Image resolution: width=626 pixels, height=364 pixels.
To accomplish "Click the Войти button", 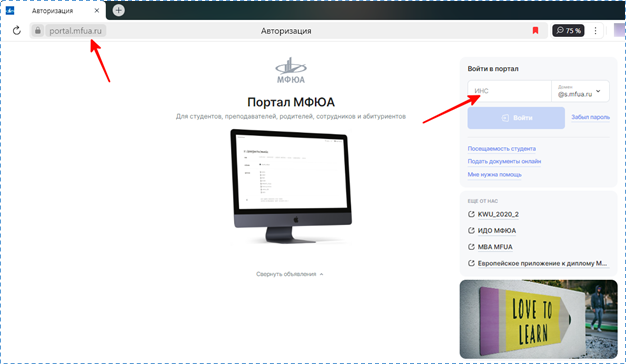I will click(516, 118).
